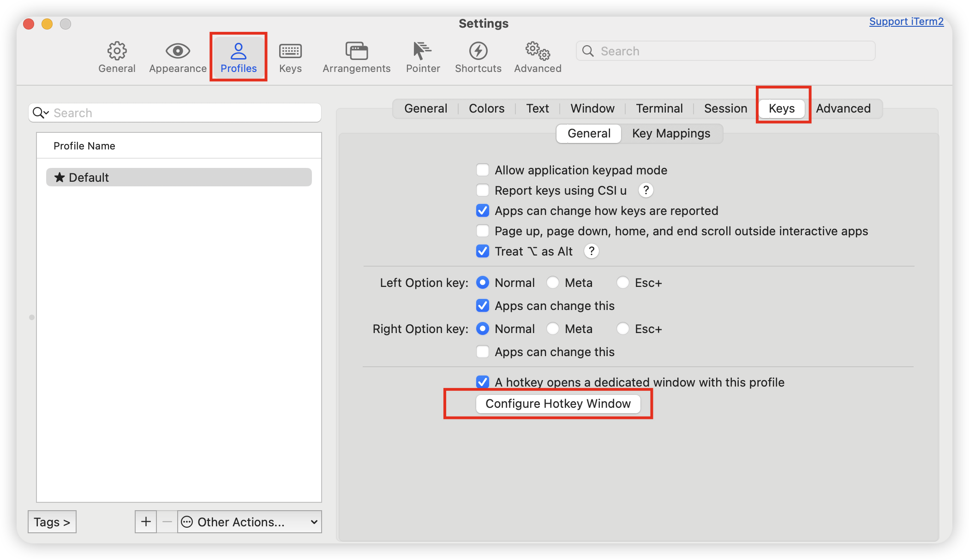Open the Advanced double-gear icon
Viewport: 969px width, 560px height.
pyautogui.click(x=538, y=51)
